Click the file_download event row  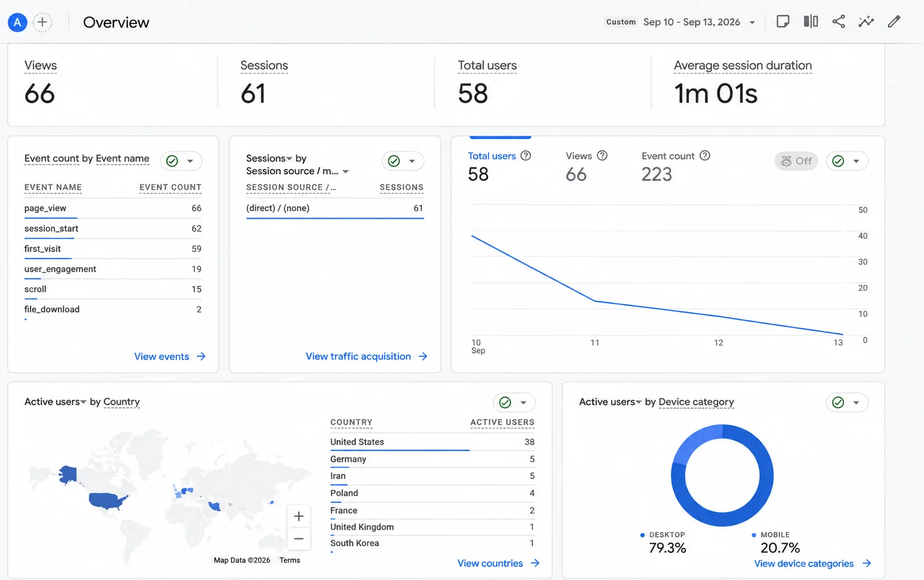[113, 310]
